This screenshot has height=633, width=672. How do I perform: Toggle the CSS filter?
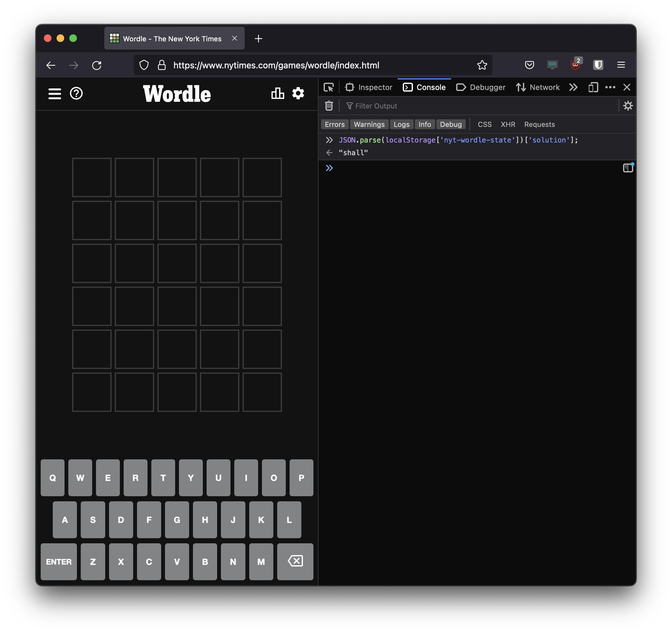point(485,124)
